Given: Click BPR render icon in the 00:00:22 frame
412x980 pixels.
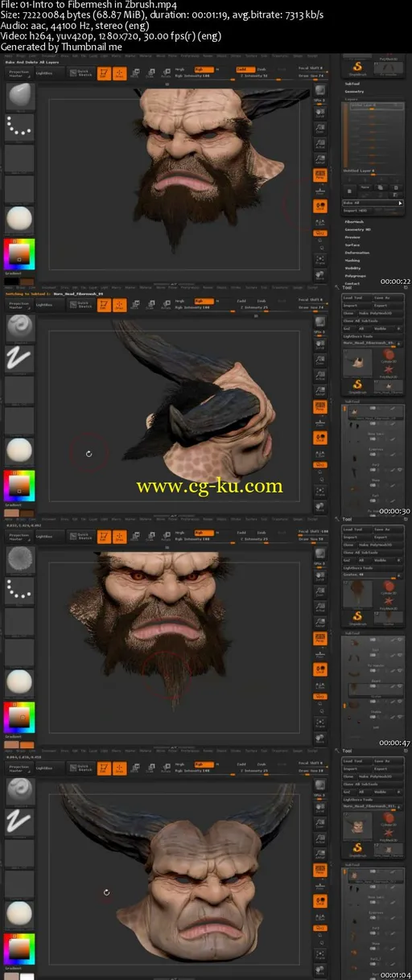Looking at the screenshot, I should 320,91.
